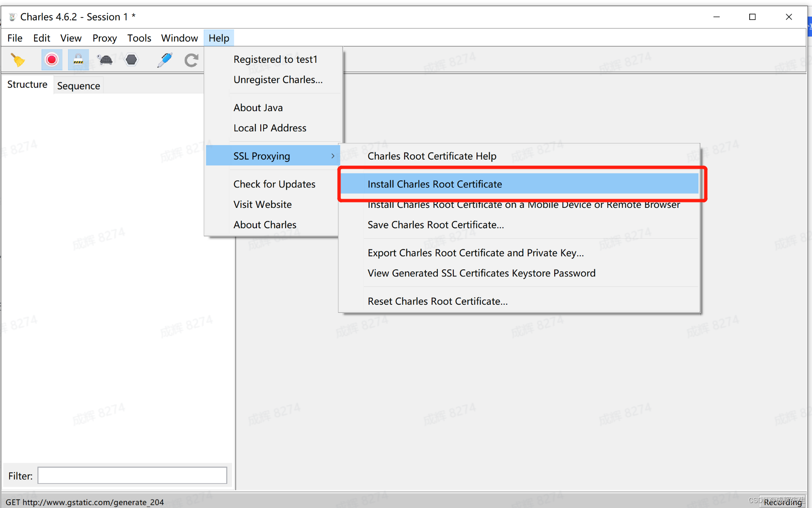The height and width of the screenshot is (508, 812).
Task: Click the Recording status indicator
Action: [782, 502]
